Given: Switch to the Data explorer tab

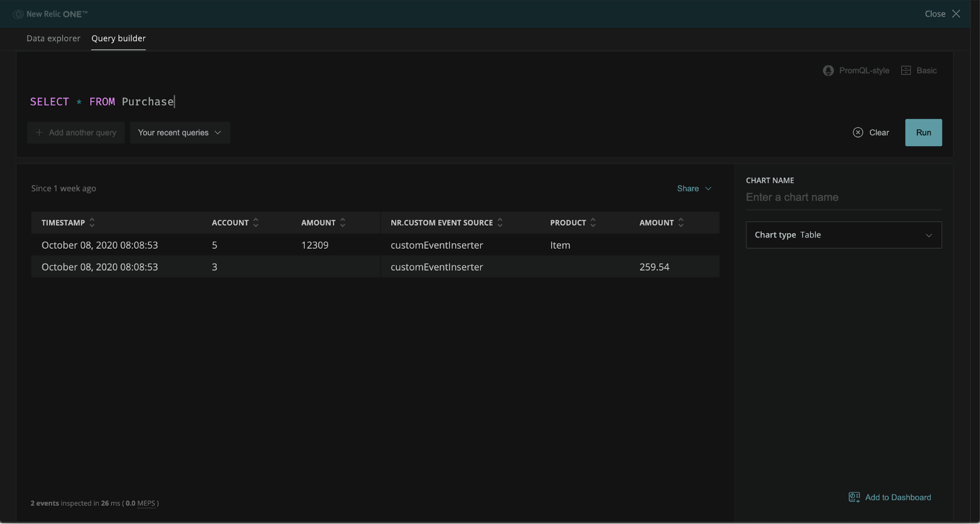Looking at the screenshot, I should (x=53, y=38).
